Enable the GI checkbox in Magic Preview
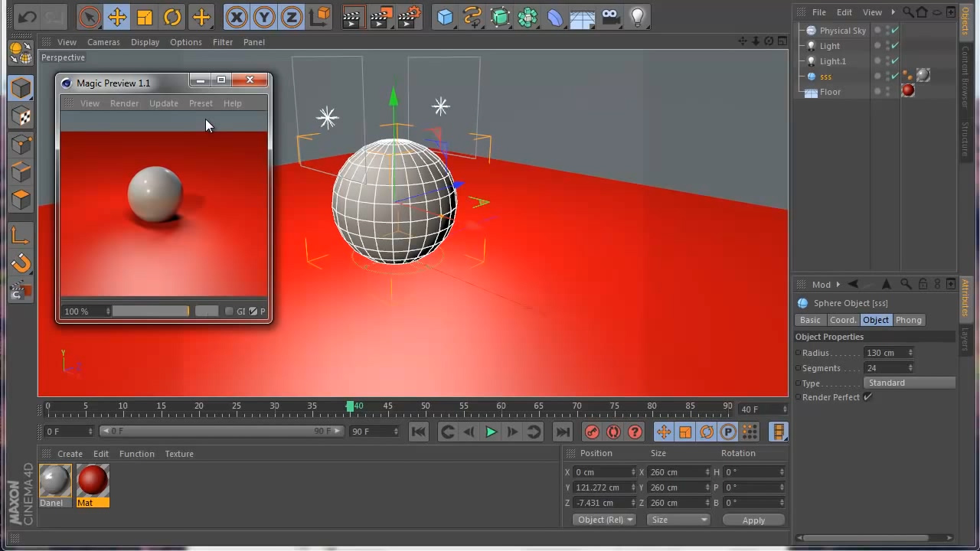The image size is (980, 551). (x=229, y=311)
